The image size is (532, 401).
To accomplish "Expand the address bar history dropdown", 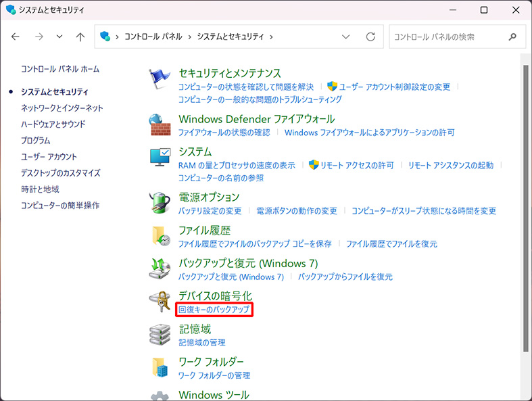I will click(345, 37).
